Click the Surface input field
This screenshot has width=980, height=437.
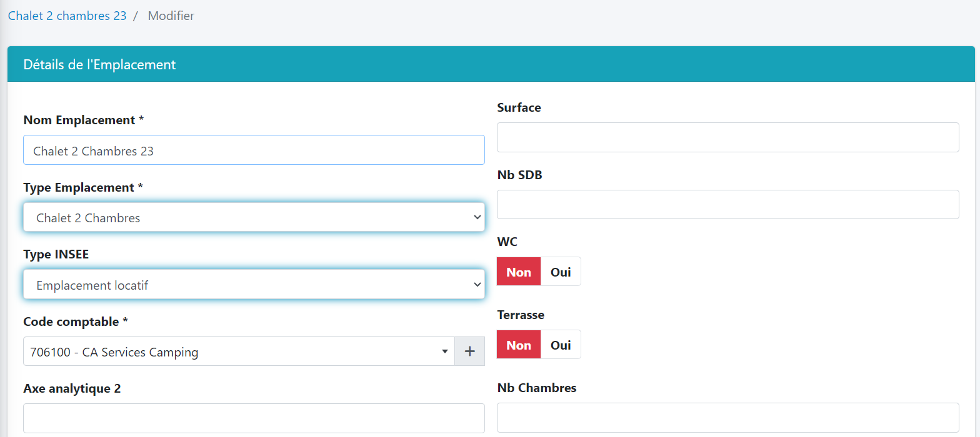[727, 137]
